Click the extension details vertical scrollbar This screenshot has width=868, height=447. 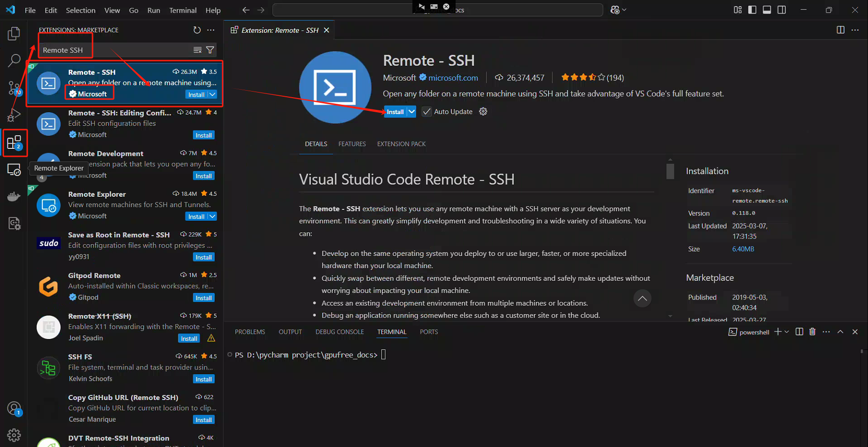[670, 171]
